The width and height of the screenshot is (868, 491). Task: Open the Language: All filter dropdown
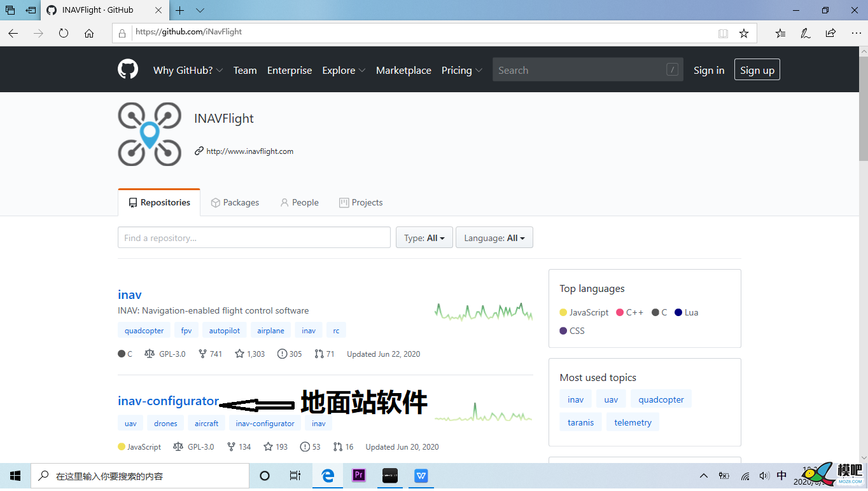[494, 238]
